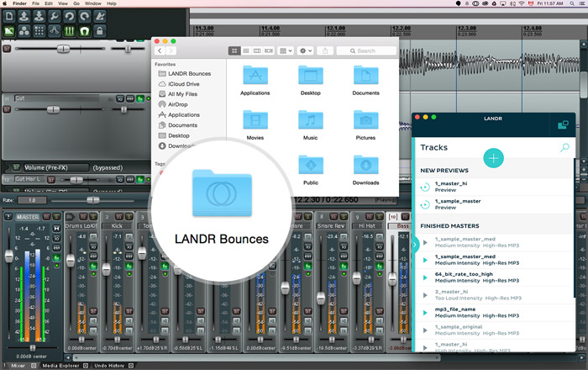Open the Kick channel FX button
Viewport: 588px width, 370px height.
tap(129, 266)
